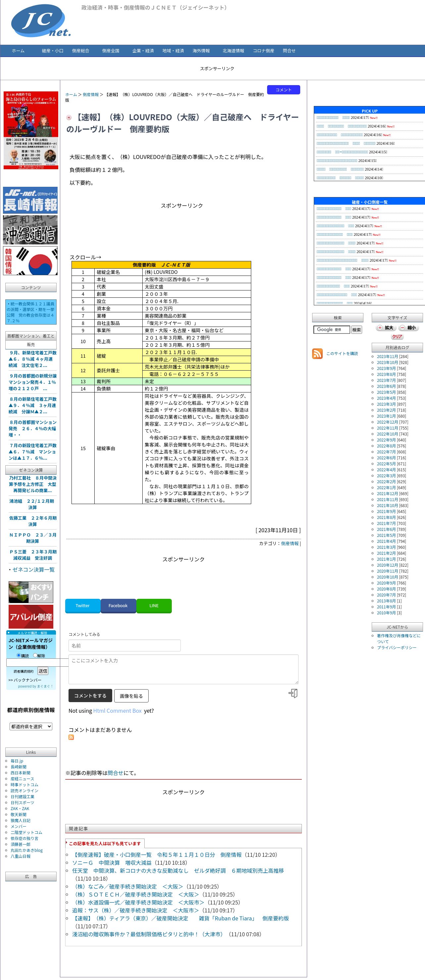This screenshot has height=980, width=425.
Task: Share the article on LINE
Action: pyautogui.click(x=154, y=605)
